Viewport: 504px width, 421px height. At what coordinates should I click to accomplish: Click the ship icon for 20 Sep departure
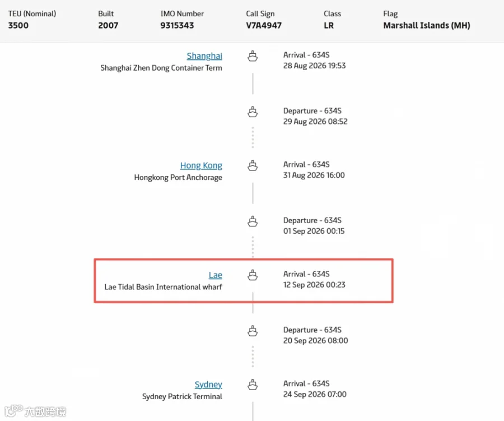(253, 331)
